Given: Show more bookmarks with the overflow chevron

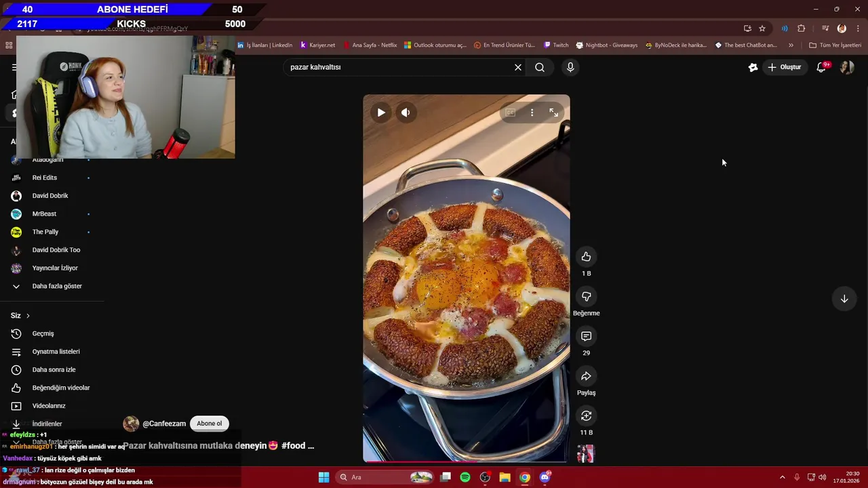Looking at the screenshot, I should [791, 45].
